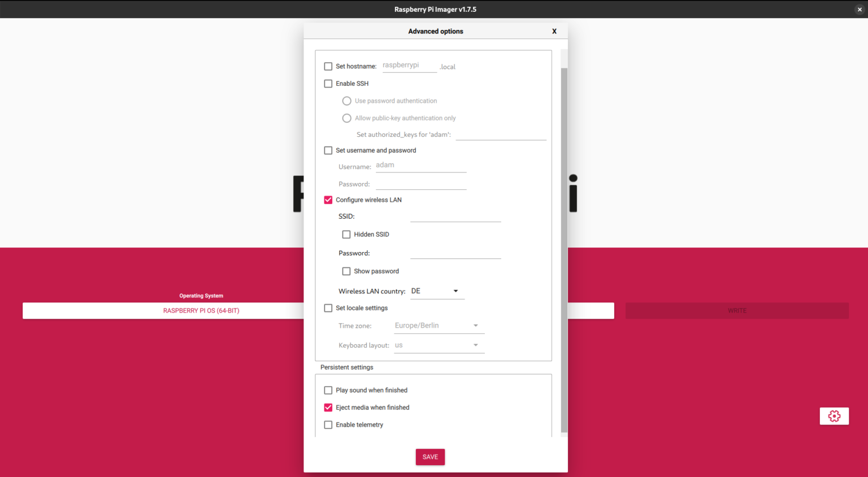Close the Raspberry Pi Imager window
The image size is (868, 477).
(860, 9)
